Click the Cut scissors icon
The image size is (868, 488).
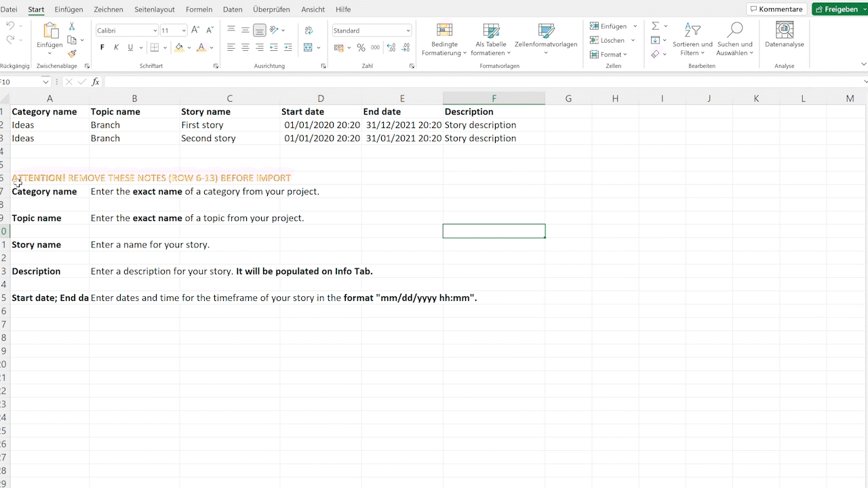coord(72,26)
